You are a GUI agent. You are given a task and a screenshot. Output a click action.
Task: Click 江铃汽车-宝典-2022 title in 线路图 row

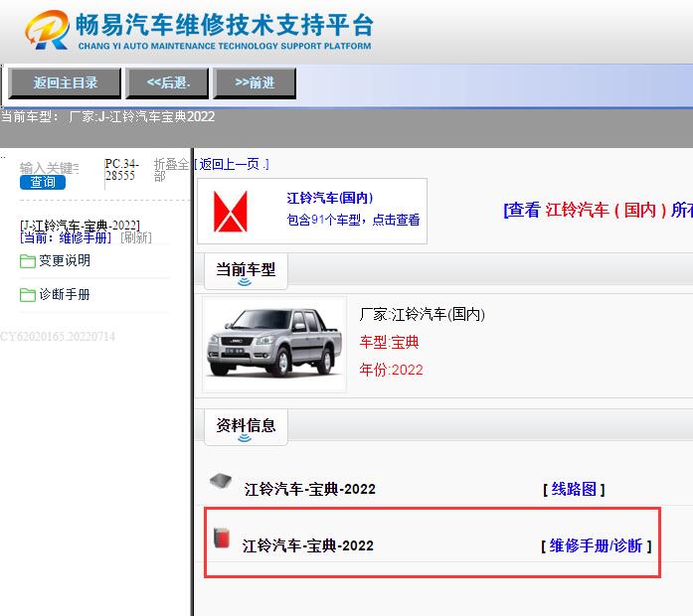[x=310, y=489]
